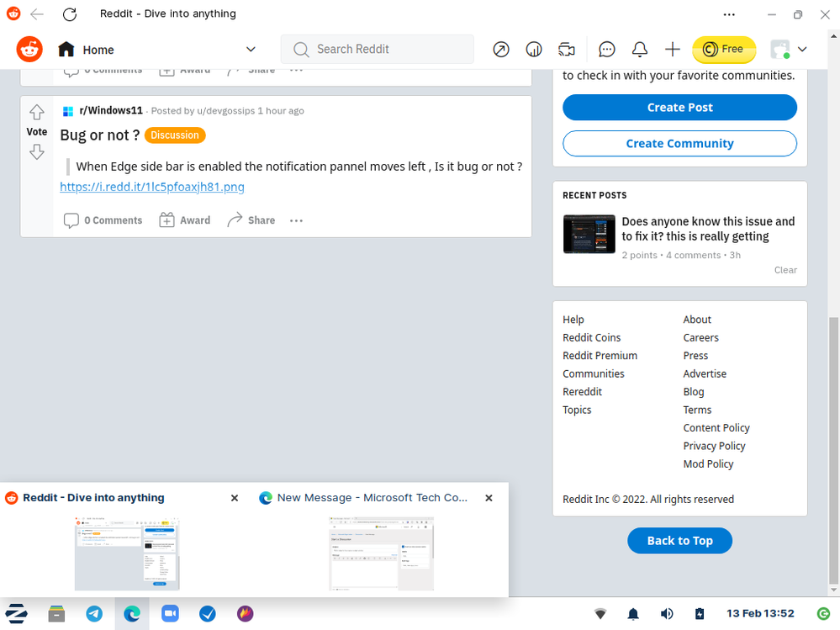Award the Bug or not post
This screenshot has width=840, height=630.
[185, 220]
